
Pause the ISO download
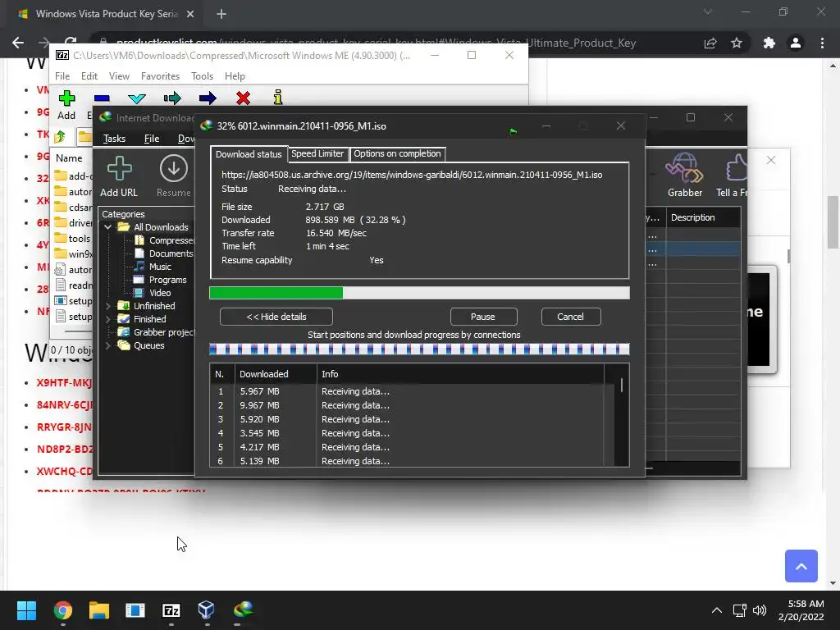point(483,317)
